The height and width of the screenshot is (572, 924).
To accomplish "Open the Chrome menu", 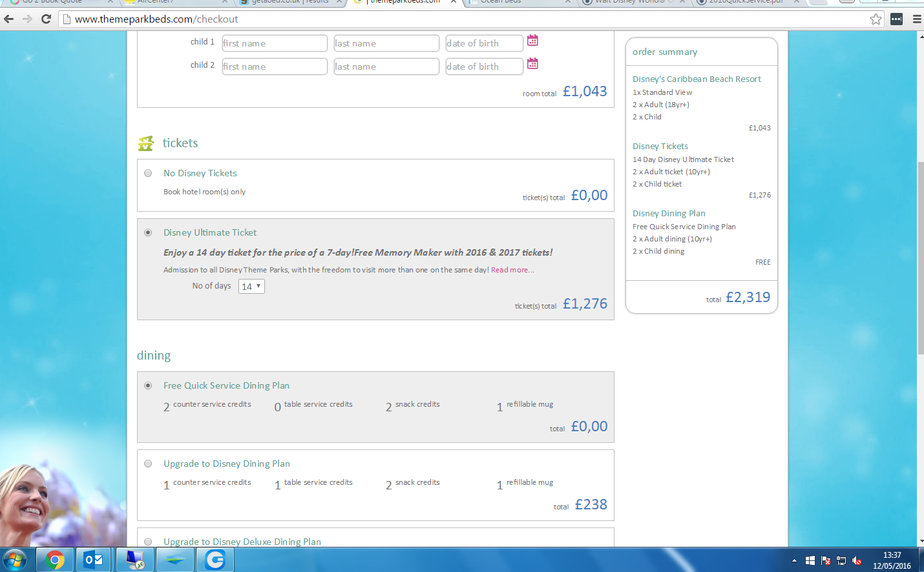I will click(x=917, y=19).
